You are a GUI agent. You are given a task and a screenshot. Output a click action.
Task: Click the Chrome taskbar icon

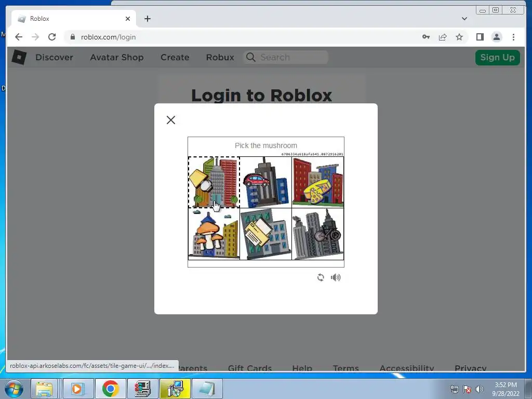click(110, 389)
